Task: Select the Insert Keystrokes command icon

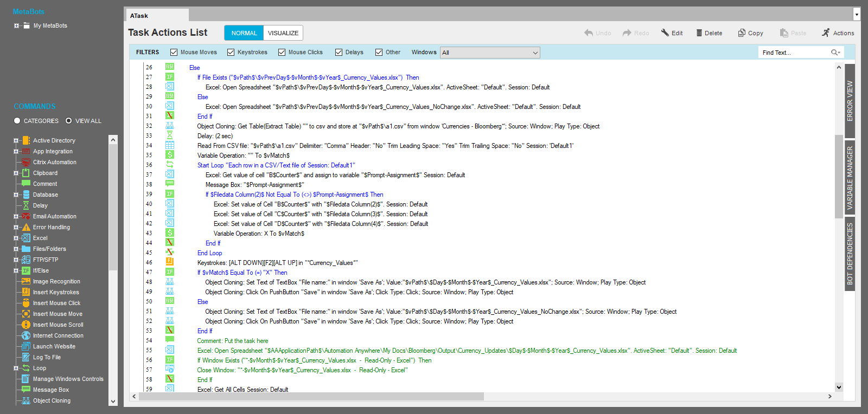Action: tap(25, 292)
